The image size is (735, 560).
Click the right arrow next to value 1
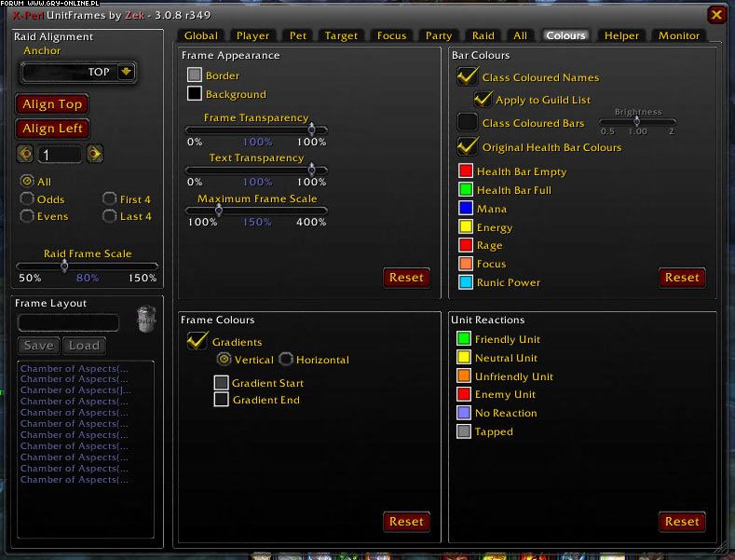tap(95, 154)
